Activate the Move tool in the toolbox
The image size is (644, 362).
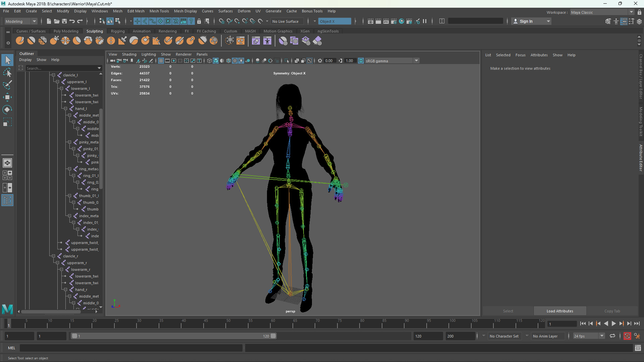coord(7,98)
